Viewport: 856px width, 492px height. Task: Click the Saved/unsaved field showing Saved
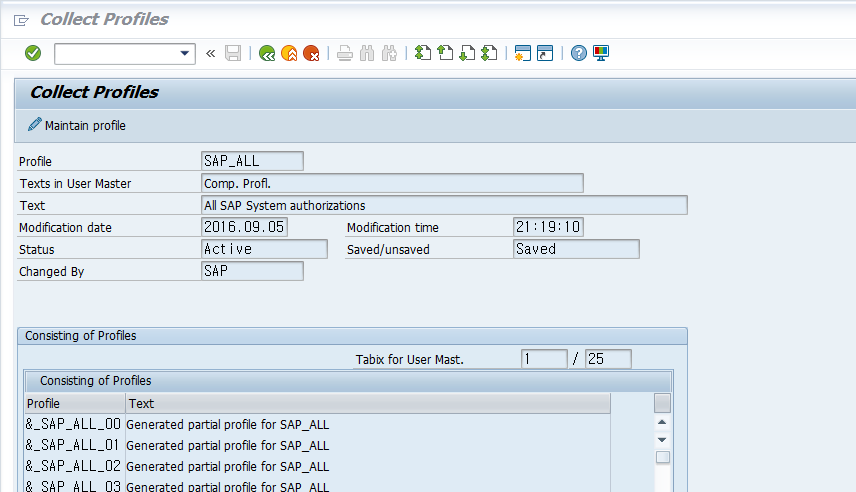[576, 249]
